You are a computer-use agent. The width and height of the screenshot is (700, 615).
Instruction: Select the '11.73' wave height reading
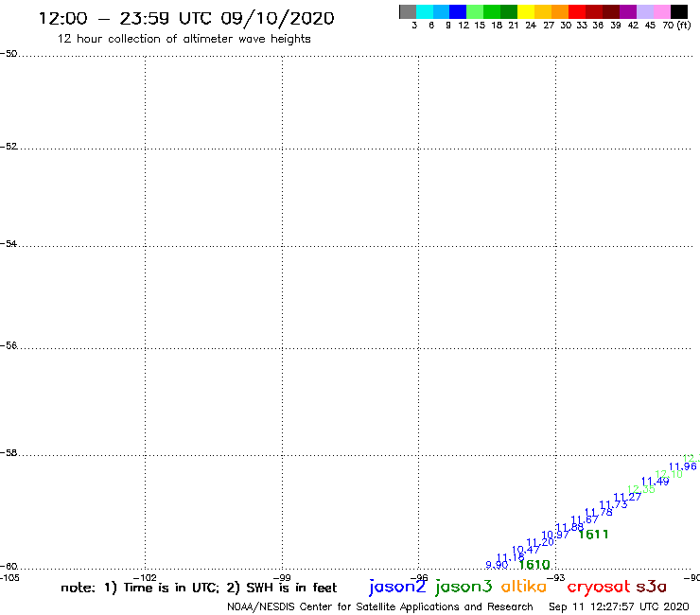click(x=613, y=504)
